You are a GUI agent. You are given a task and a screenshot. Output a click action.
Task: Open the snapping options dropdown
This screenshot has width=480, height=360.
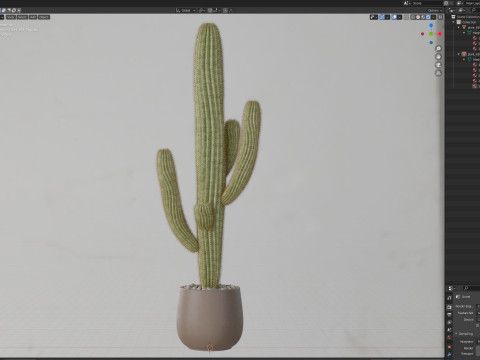point(217,10)
